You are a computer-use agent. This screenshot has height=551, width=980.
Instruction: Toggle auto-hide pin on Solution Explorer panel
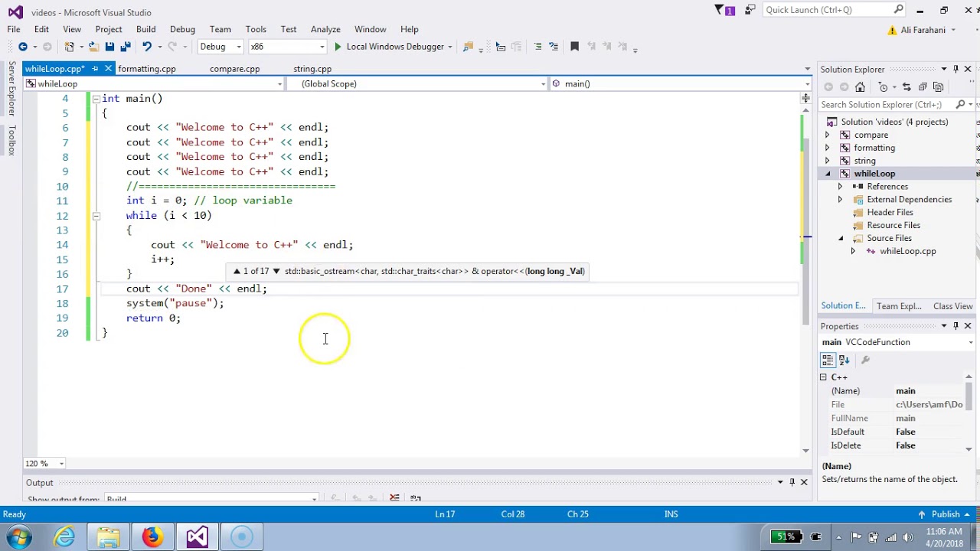(x=955, y=69)
